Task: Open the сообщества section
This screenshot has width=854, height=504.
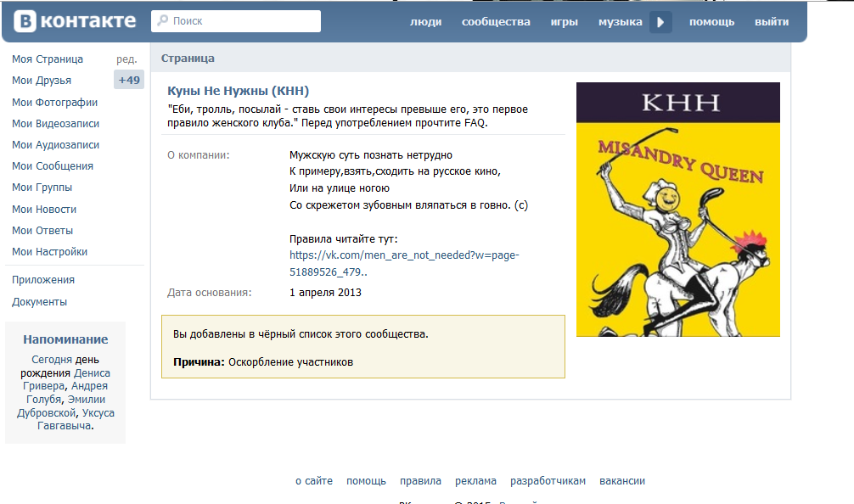Action: [x=496, y=22]
